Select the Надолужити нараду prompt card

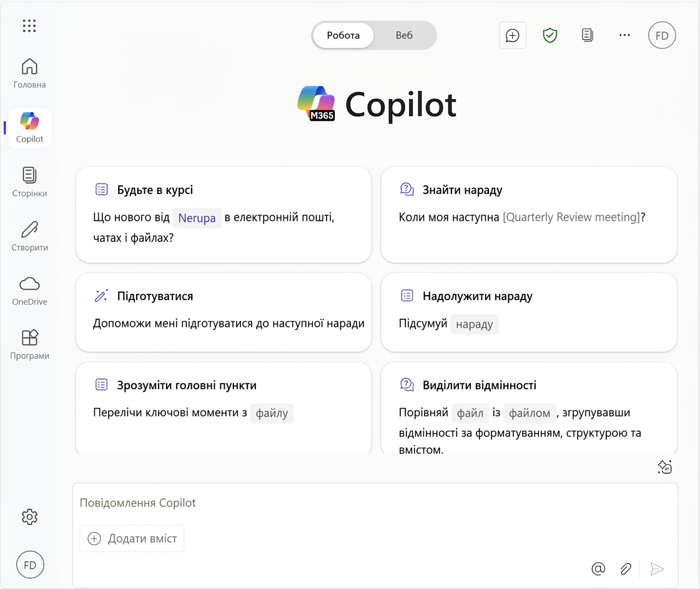pyautogui.click(x=528, y=313)
